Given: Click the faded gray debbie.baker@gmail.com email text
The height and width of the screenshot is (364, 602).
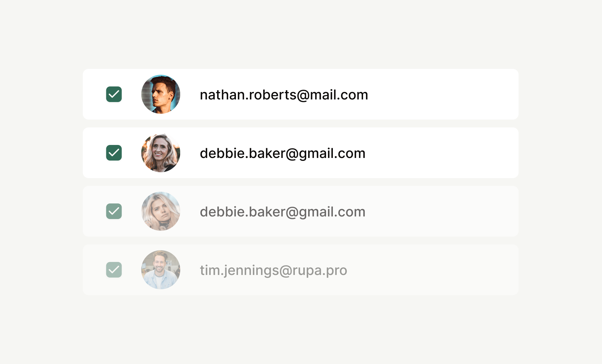Looking at the screenshot, I should [282, 212].
